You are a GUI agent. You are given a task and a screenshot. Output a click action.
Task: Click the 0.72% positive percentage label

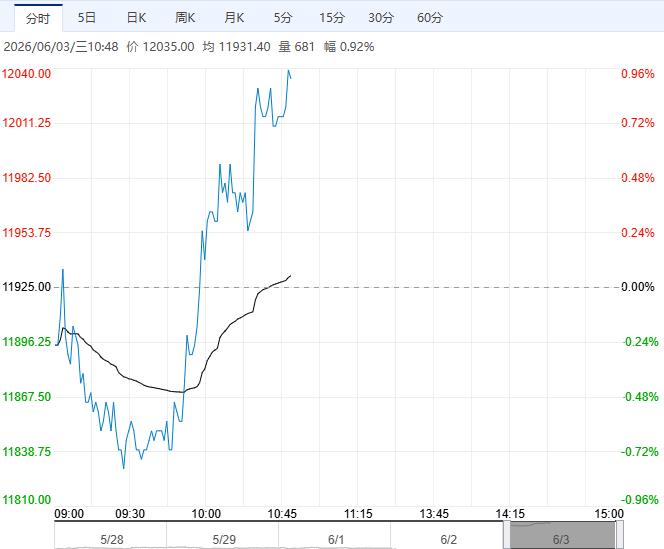(638, 123)
